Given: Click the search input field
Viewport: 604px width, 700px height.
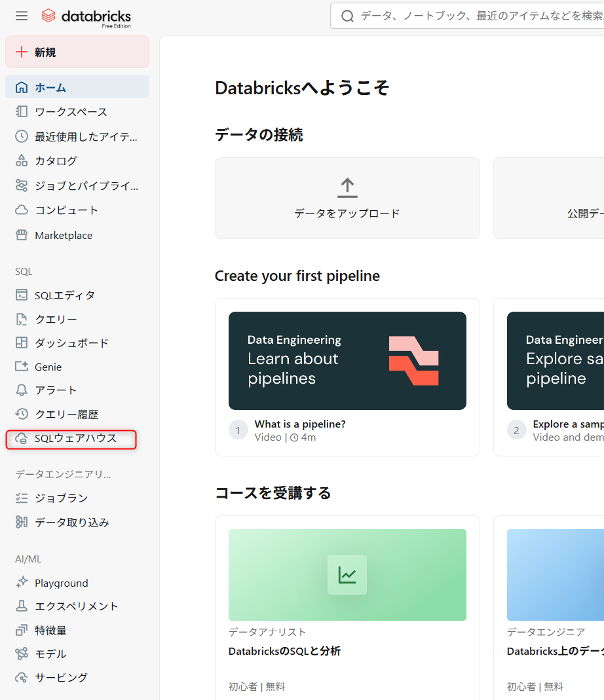Looking at the screenshot, I should click(x=478, y=16).
